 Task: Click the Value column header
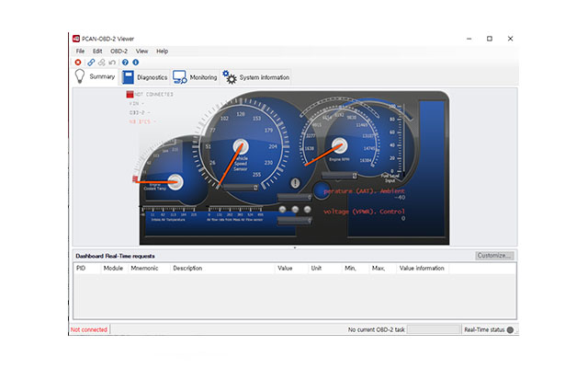[291, 268]
